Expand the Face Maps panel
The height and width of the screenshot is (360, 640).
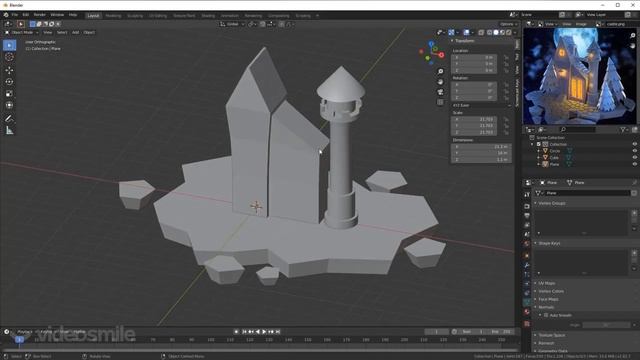point(536,299)
